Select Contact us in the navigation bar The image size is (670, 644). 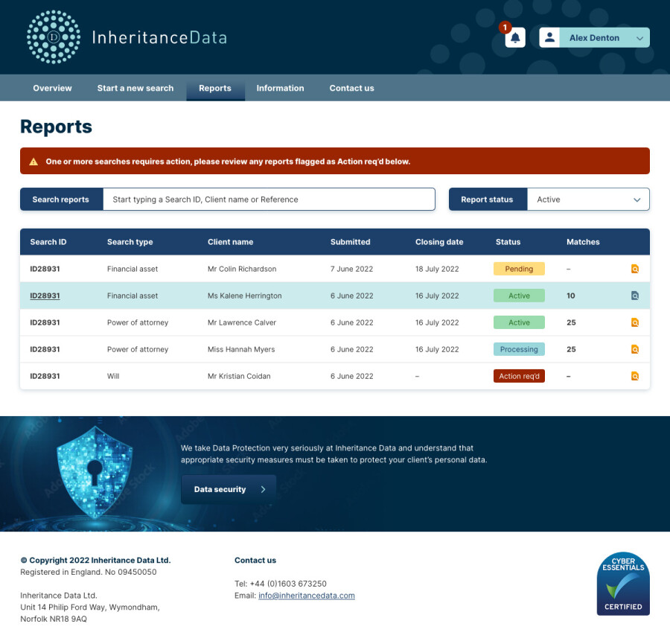pyautogui.click(x=351, y=88)
